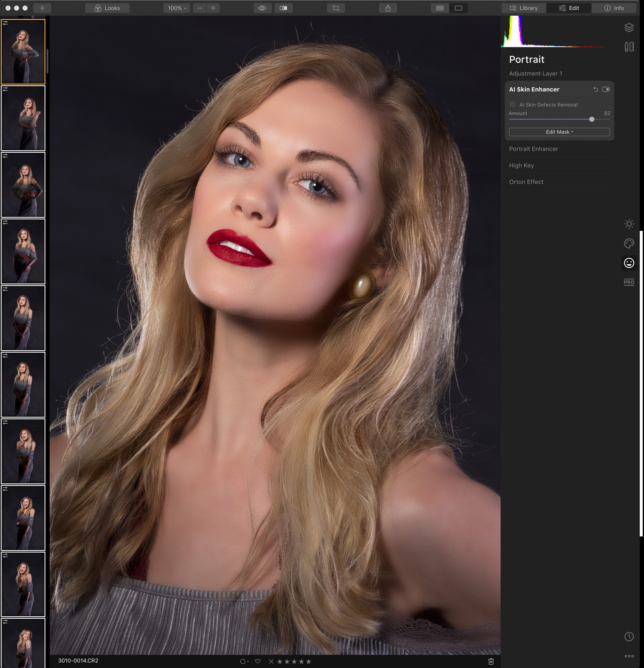The image size is (644, 668).
Task: Switch to the Library tab
Action: pyautogui.click(x=524, y=8)
